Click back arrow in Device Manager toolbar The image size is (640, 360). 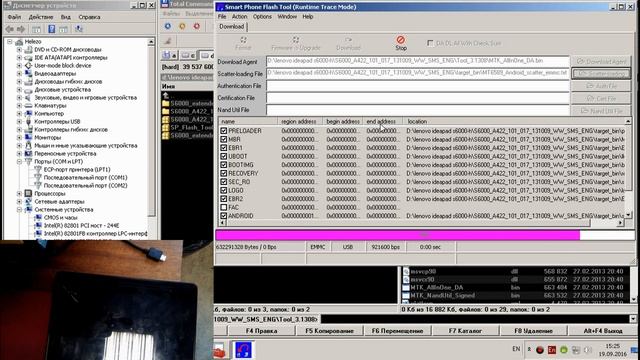tap(10, 29)
